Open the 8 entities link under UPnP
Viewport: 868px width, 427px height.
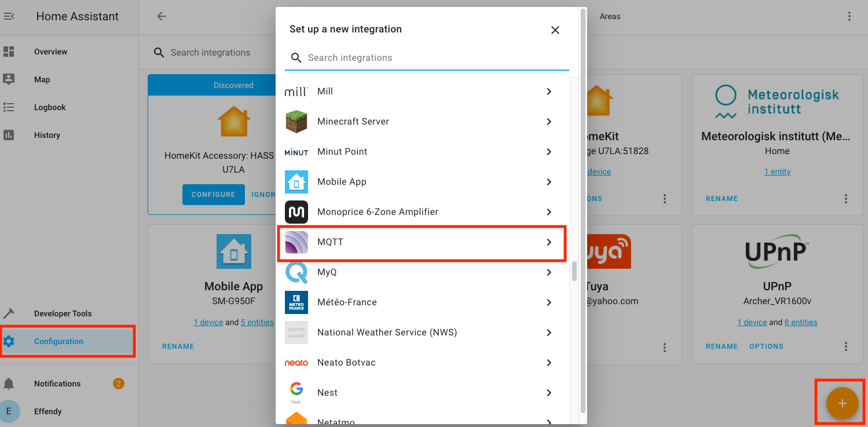pos(801,322)
